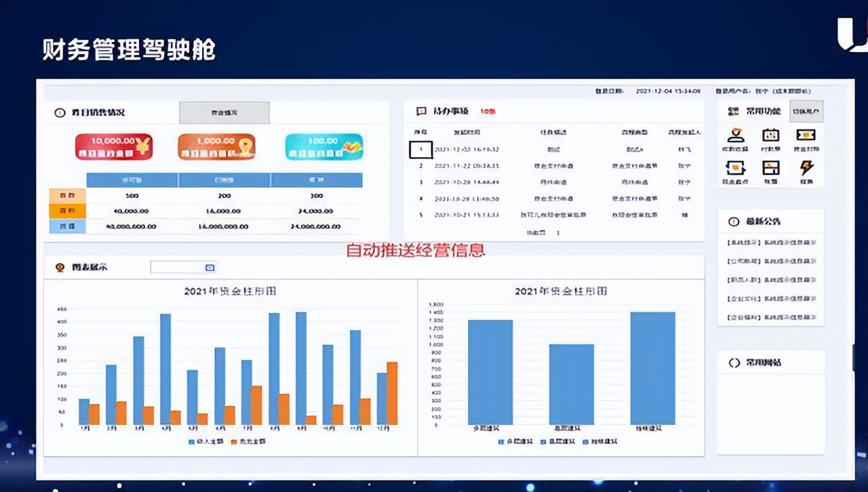Click the browser-window icon in quick functions row two
This screenshot has height=492, width=868.
tap(771, 168)
